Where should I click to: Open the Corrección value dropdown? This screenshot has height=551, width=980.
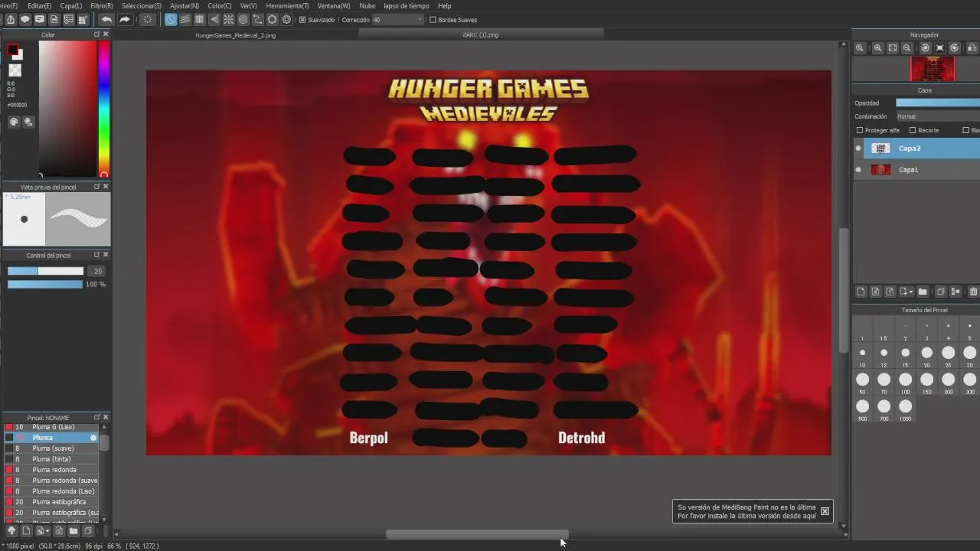coord(397,20)
